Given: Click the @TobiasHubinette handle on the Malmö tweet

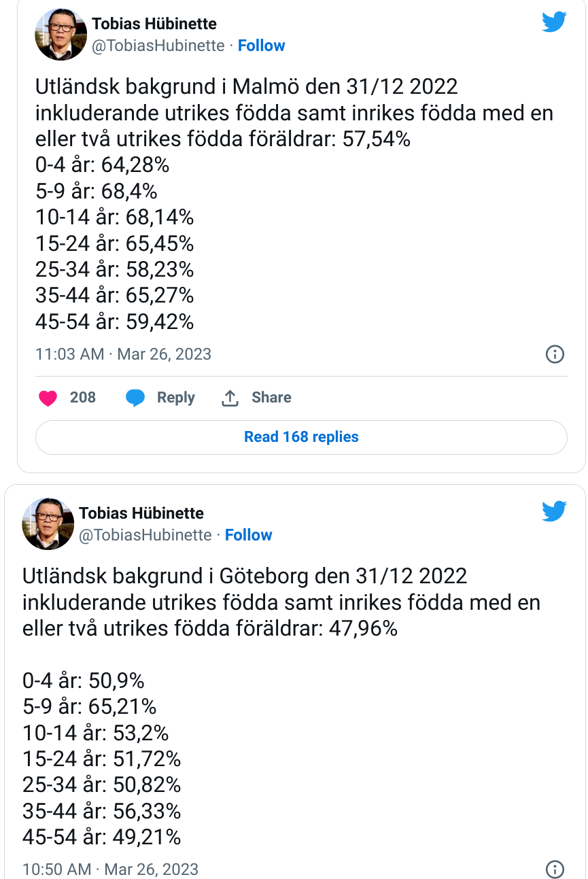Looking at the screenshot, I should coord(158,46).
